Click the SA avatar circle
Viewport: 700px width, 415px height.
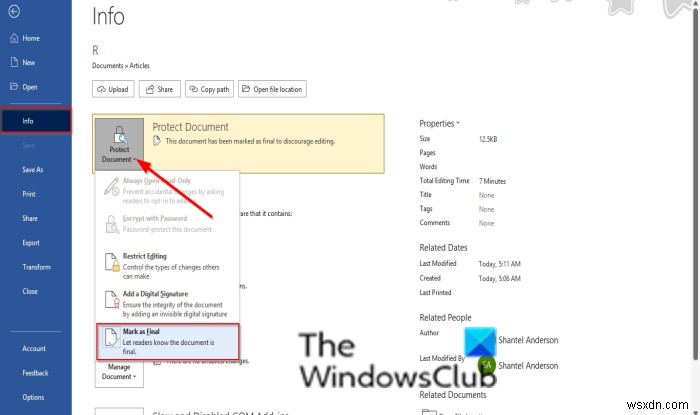tap(487, 365)
